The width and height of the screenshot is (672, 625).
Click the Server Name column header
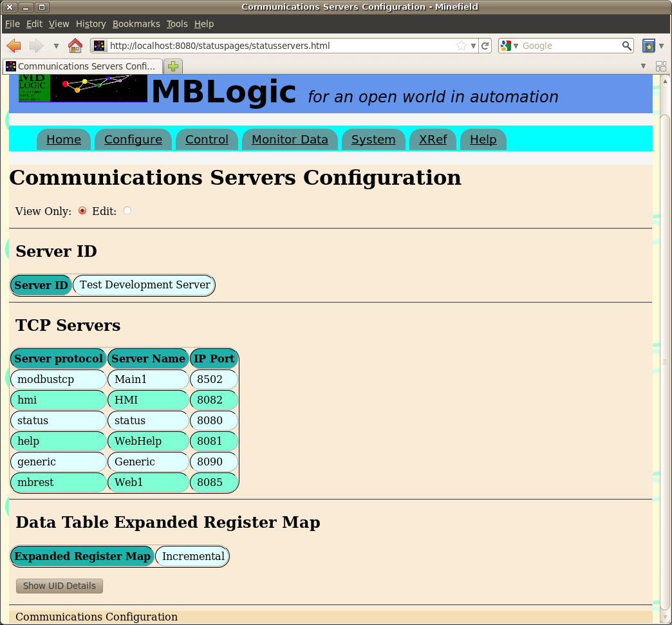tap(148, 359)
